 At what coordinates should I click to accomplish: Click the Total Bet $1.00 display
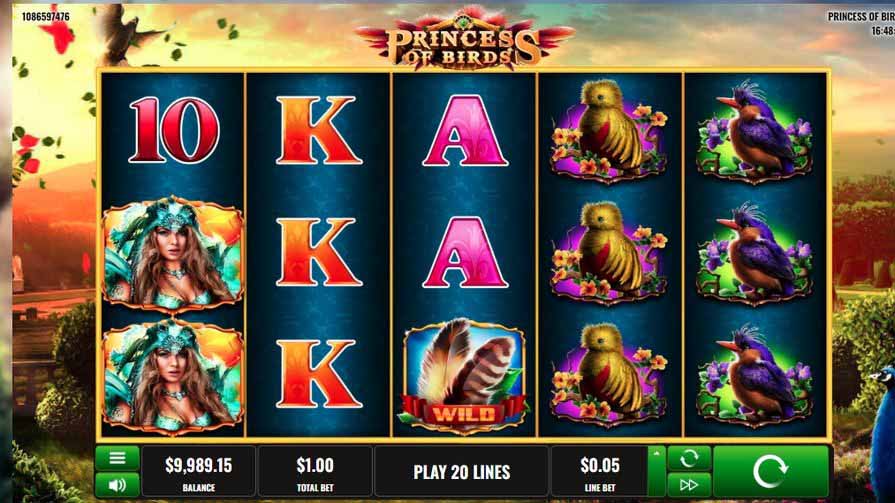pos(315,472)
